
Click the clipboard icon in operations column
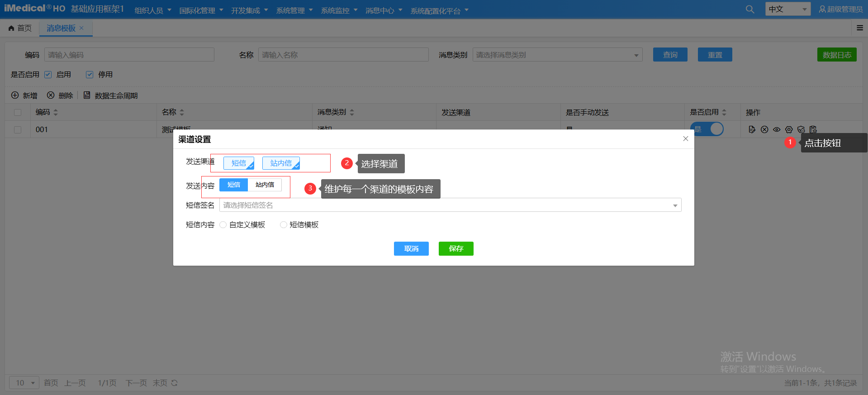(x=813, y=129)
